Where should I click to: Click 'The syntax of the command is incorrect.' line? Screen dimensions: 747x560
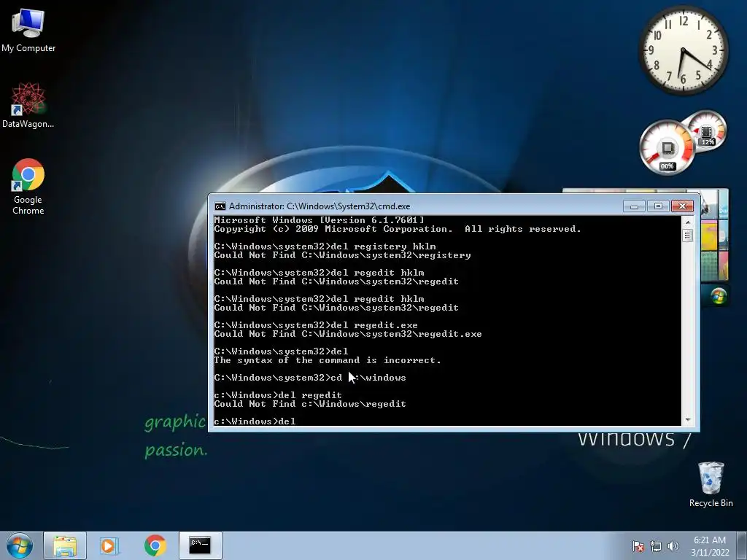[328, 360]
